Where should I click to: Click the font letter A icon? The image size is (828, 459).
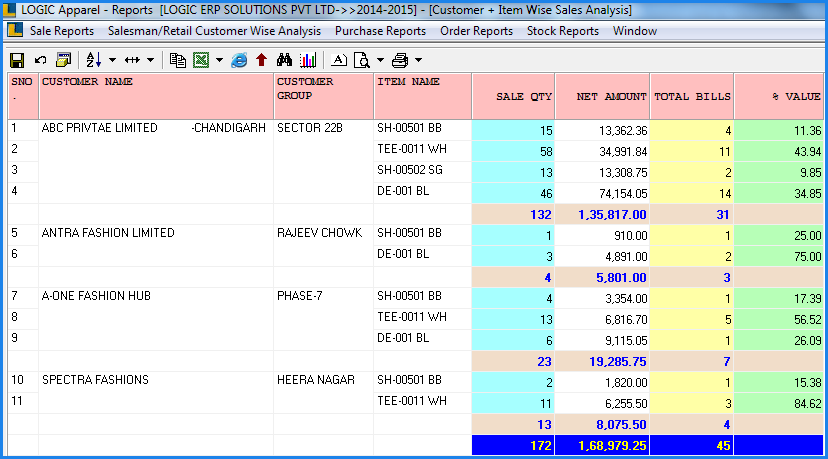pos(338,60)
